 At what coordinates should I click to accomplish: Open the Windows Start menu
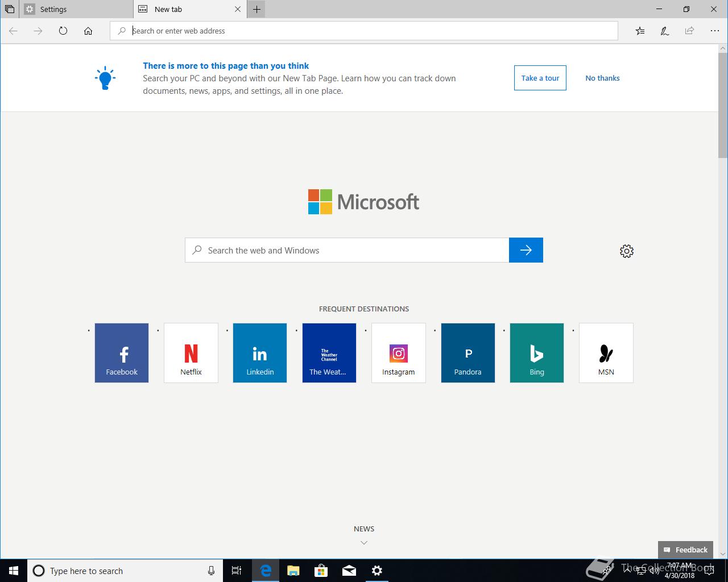14,571
